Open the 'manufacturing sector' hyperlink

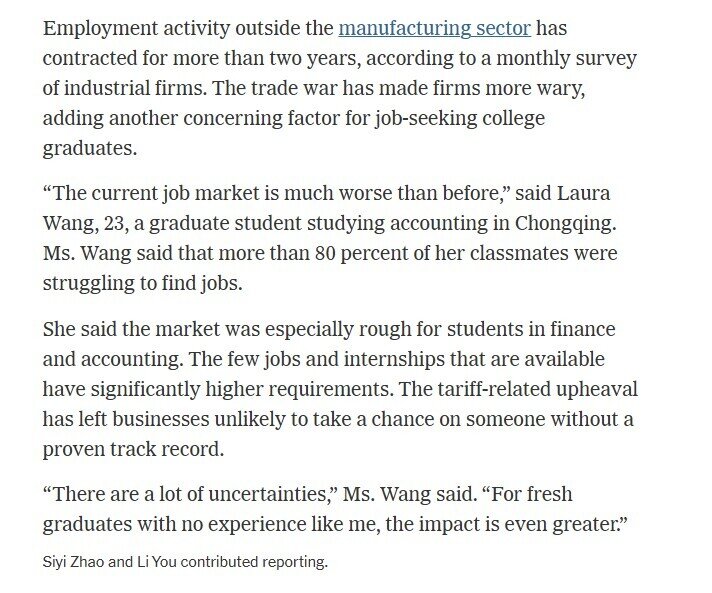point(435,29)
